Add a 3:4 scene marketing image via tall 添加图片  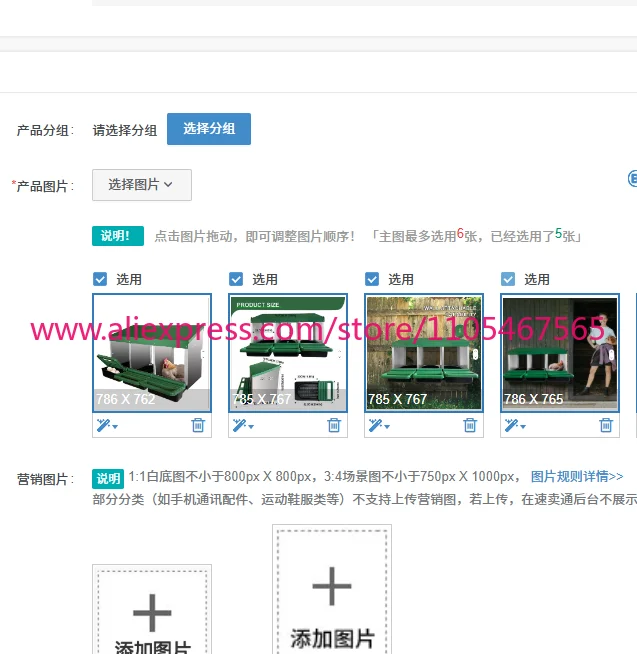click(x=332, y=589)
